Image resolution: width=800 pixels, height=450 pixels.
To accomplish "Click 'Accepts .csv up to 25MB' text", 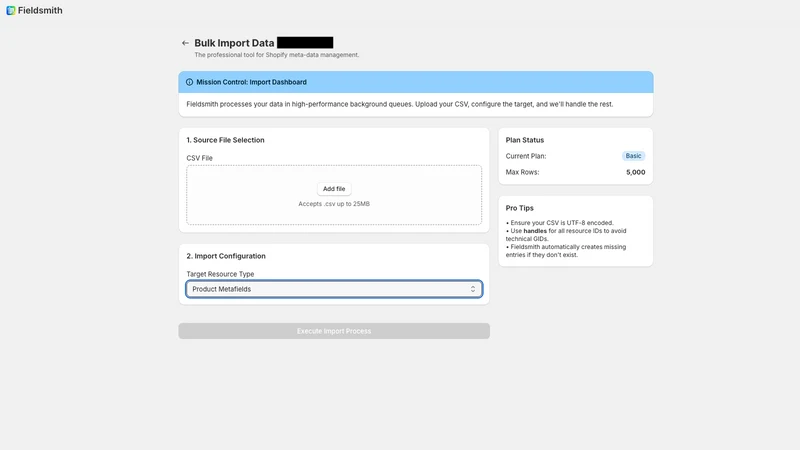I will click(x=334, y=204).
